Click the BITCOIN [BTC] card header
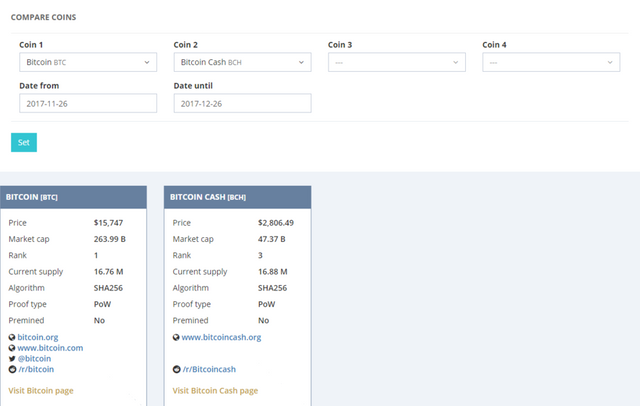This screenshot has width=640, height=406. click(73, 197)
